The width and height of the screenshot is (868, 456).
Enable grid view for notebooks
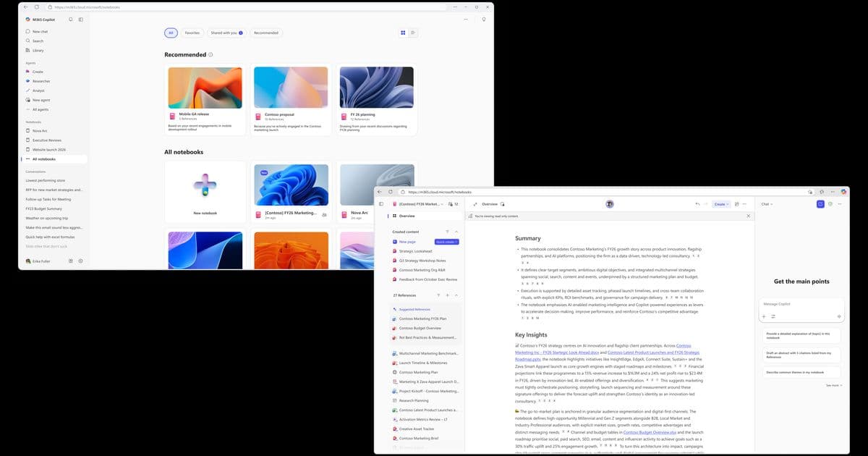[x=403, y=33]
